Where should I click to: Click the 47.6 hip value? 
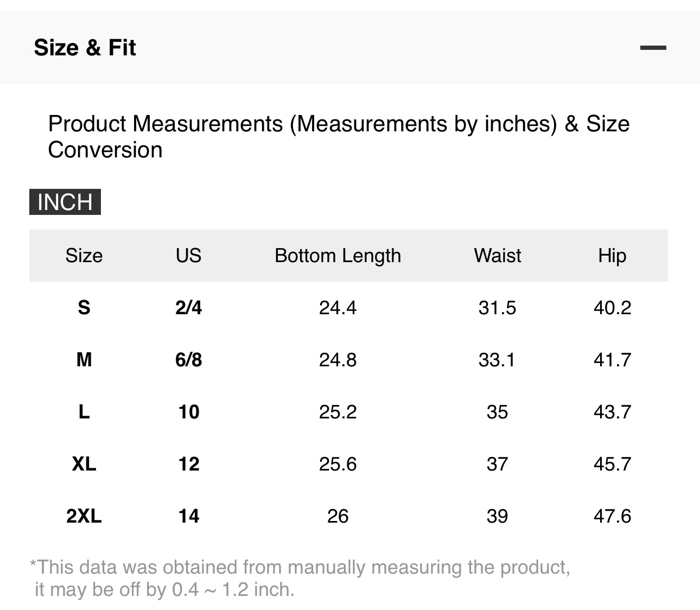(x=612, y=516)
